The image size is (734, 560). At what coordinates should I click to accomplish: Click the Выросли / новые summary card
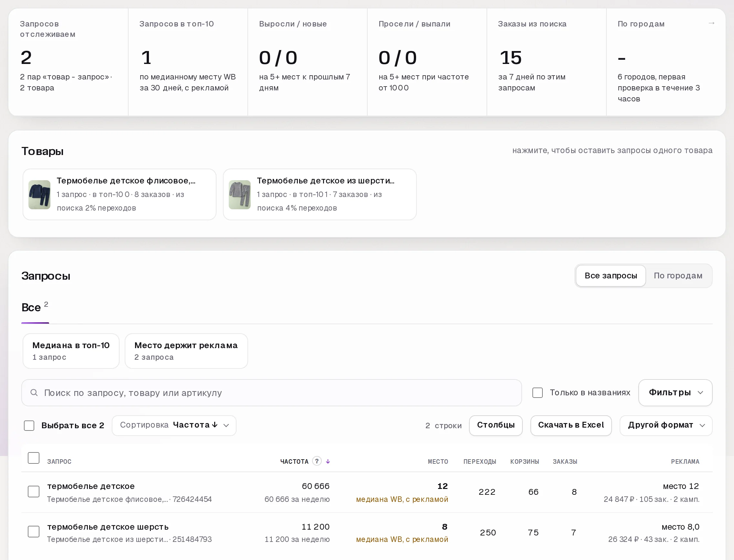[x=307, y=62]
